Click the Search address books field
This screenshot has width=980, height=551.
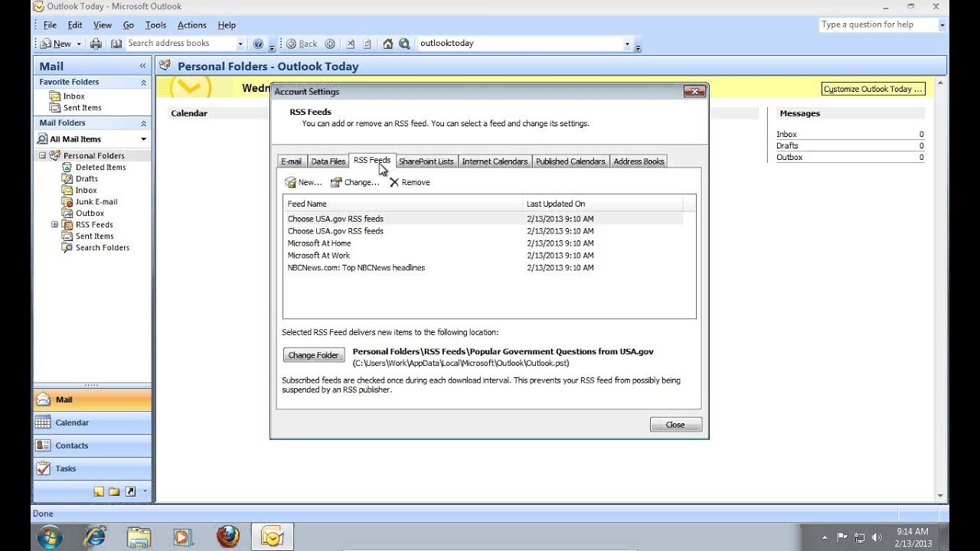click(181, 44)
